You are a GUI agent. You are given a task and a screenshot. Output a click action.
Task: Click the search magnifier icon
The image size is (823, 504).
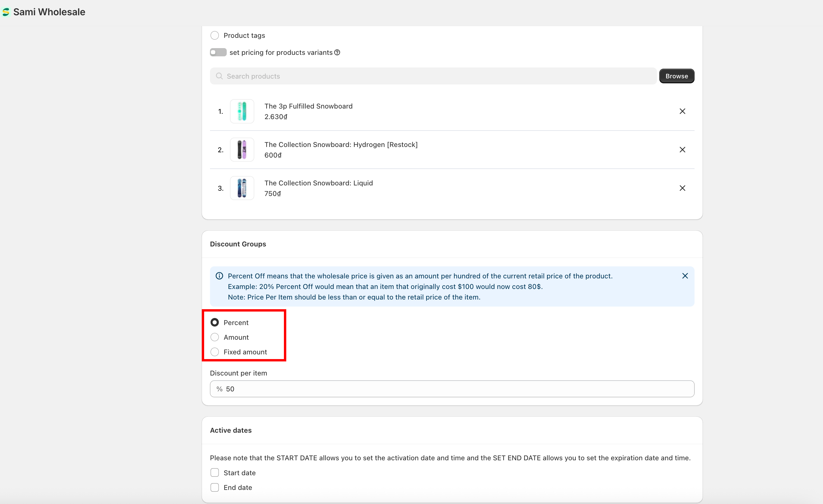click(x=219, y=76)
